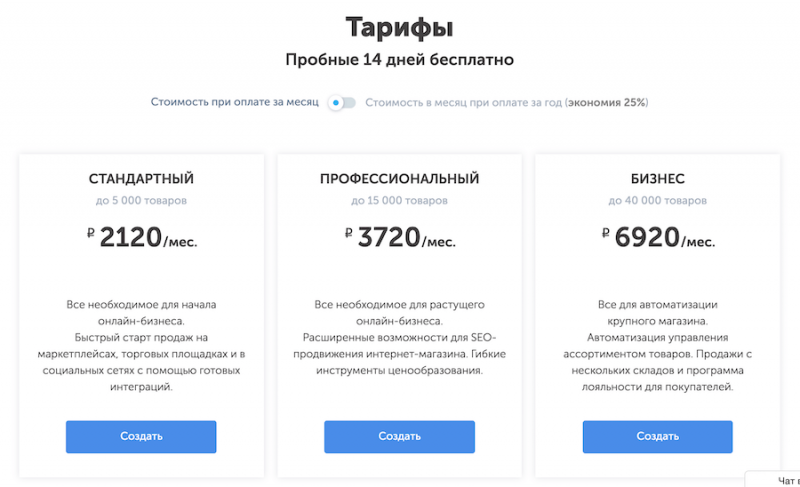
Task: Click the 'до 40 000 товаров' caption
Action: (x=657, y=200)
